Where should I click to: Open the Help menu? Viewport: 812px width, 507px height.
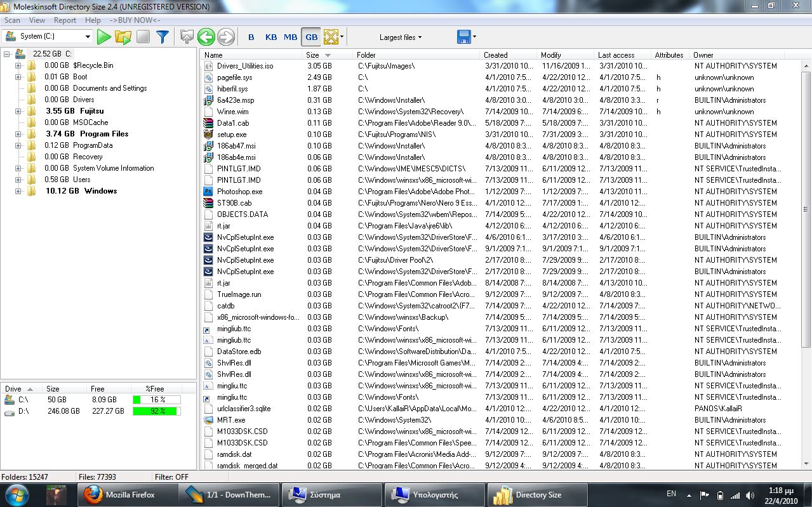click(93, 20)
